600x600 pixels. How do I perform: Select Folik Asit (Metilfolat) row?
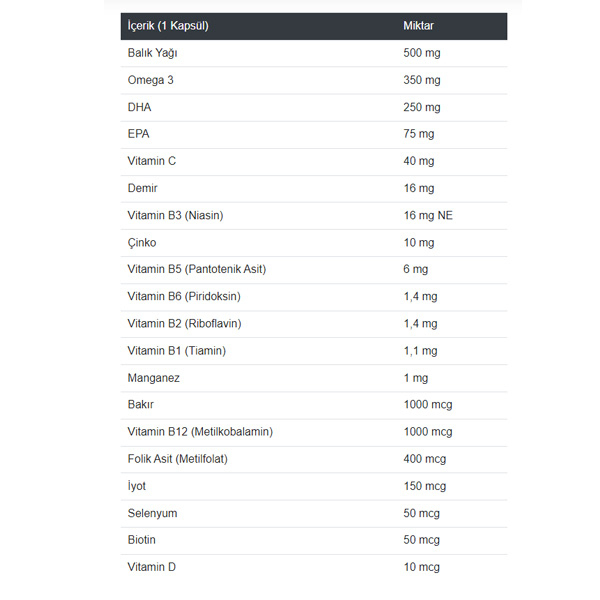[x=314, y=459]
